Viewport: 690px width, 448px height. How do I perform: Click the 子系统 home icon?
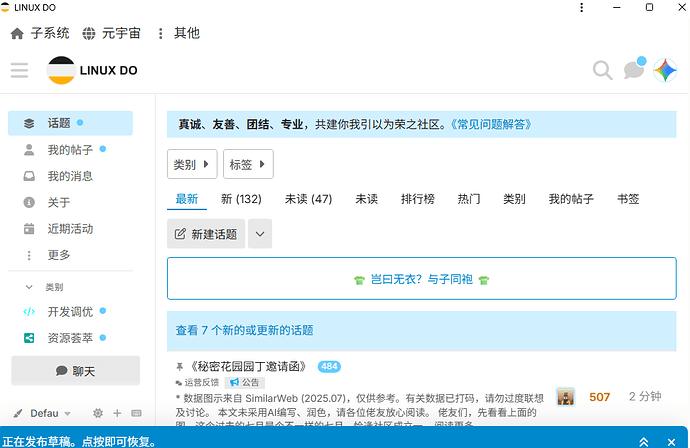(17, 33)
